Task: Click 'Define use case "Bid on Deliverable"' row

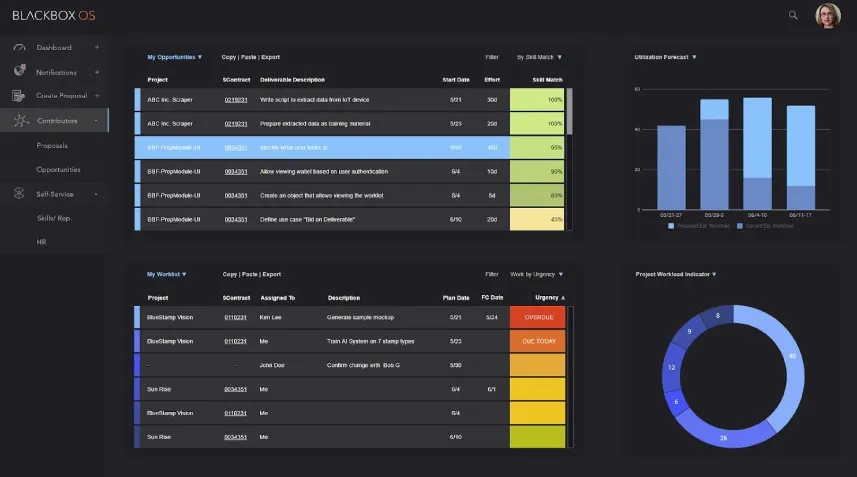Action: pos(350,219)
